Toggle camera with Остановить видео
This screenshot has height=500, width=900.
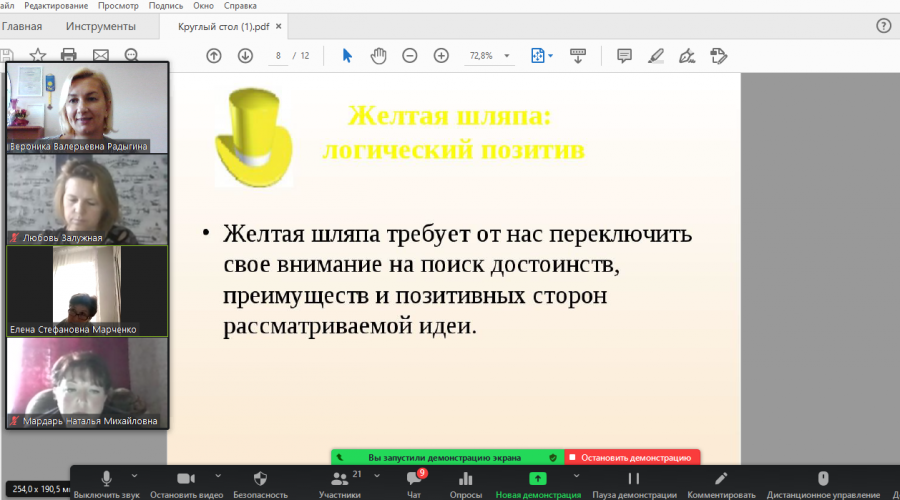tap(186, 485)
